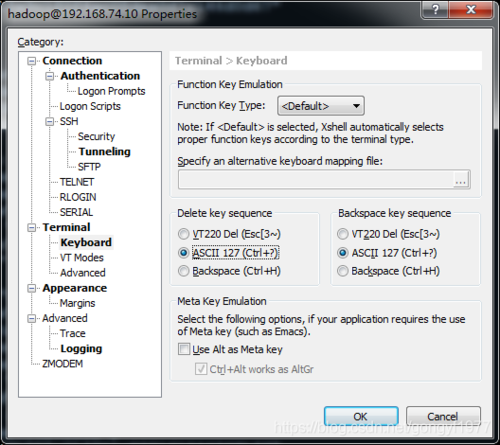Select Backspace (Ctrl+H) for Delete key sequence

pos(183,271)
